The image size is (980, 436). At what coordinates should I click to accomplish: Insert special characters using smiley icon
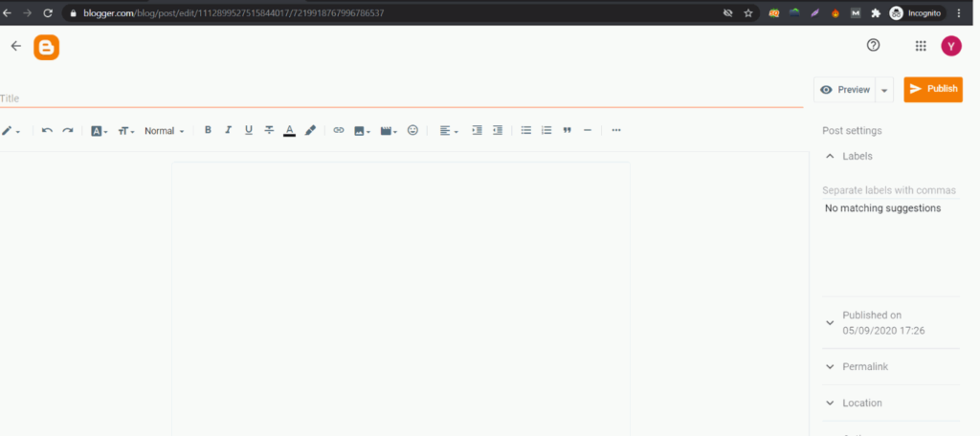click(412, 130)
